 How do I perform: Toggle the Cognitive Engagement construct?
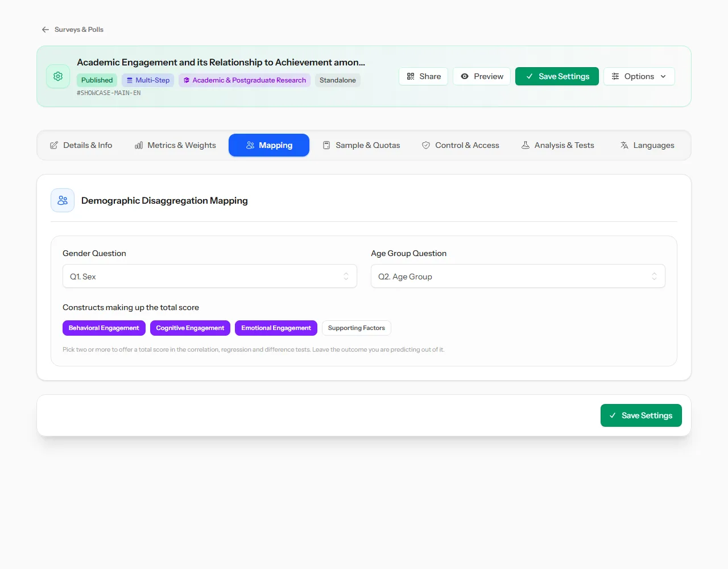point(190,328)
